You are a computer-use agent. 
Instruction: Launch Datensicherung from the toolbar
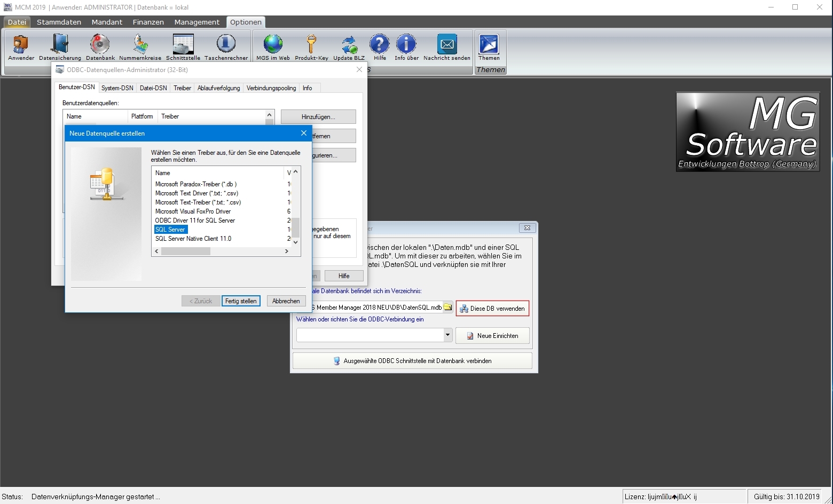tap(60, 48)
